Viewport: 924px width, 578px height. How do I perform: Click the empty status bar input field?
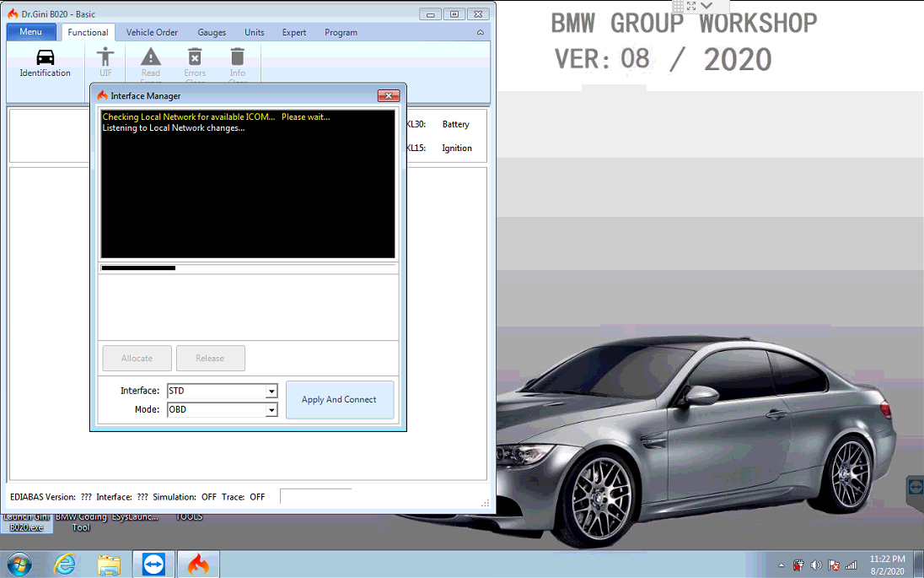[x=316, y=497]
